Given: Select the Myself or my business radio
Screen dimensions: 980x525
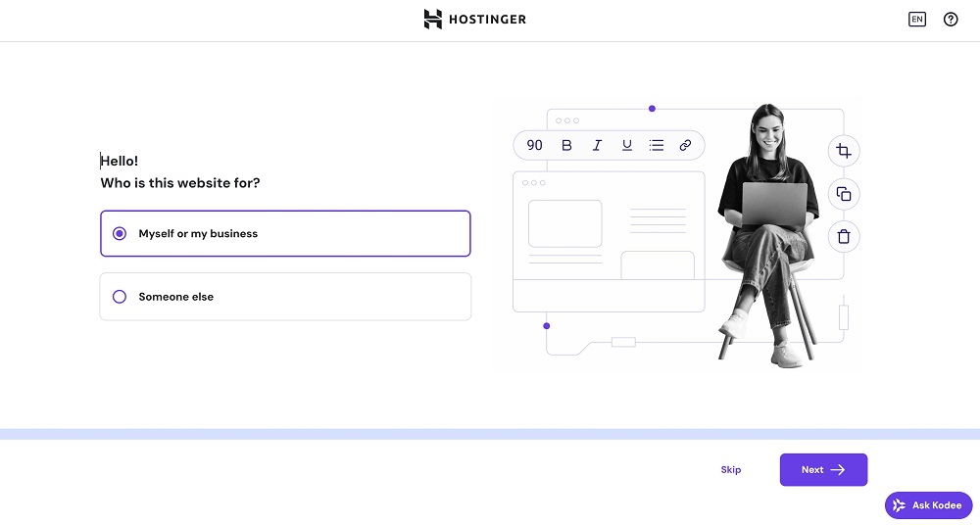Looking at the screenshot, I should [120, 233].
